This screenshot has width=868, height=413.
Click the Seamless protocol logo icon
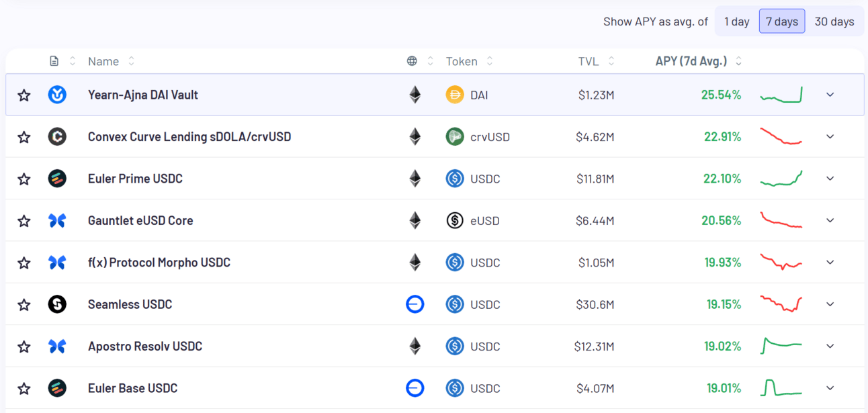pyautogui.click(x=57, y=304)
